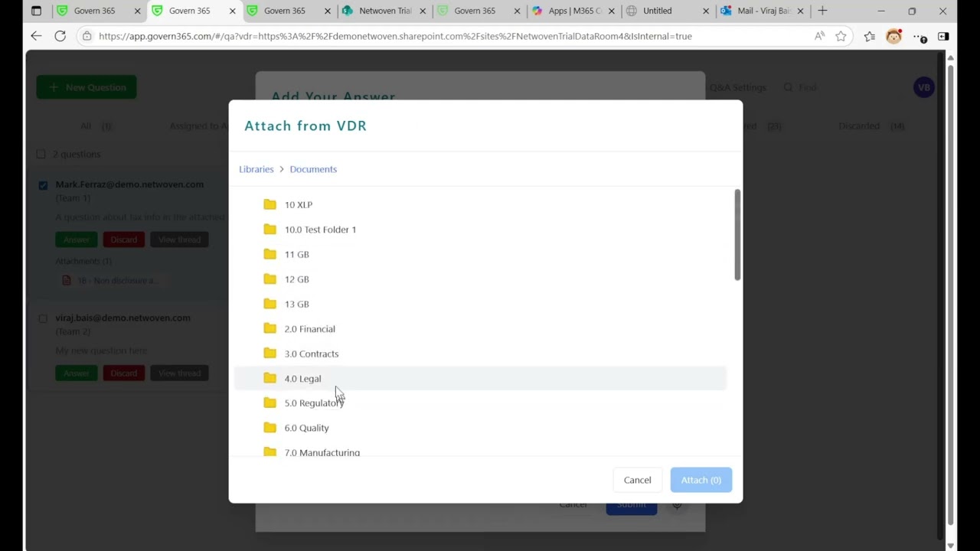The height and width of the screenshot is (551, 980).
Task: Click the browser profile avatar
Action: (893, 36)
